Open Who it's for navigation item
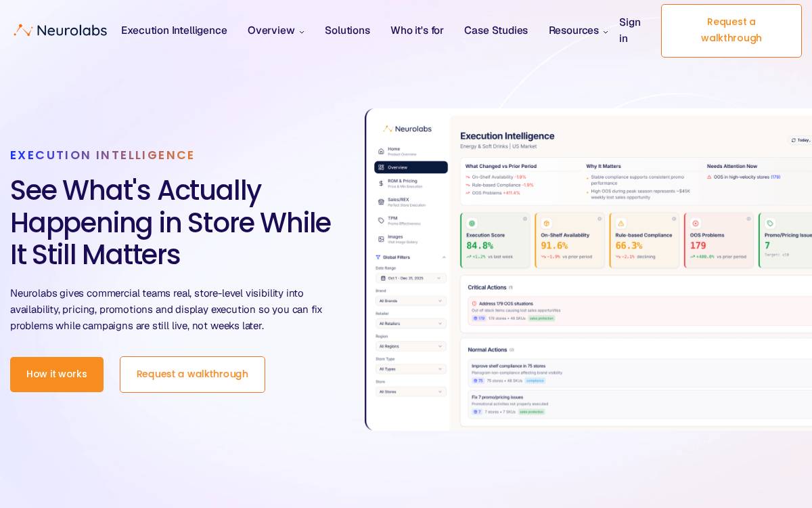 coord(417,30)
